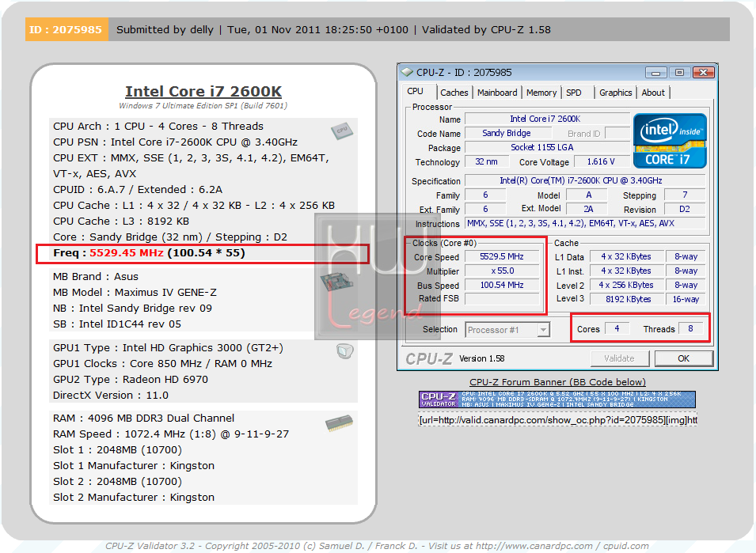Screen dimensions: 756x553
Task: Click the Submitted by delly header text
Action: pyautogui.click(x=165, y=30)
